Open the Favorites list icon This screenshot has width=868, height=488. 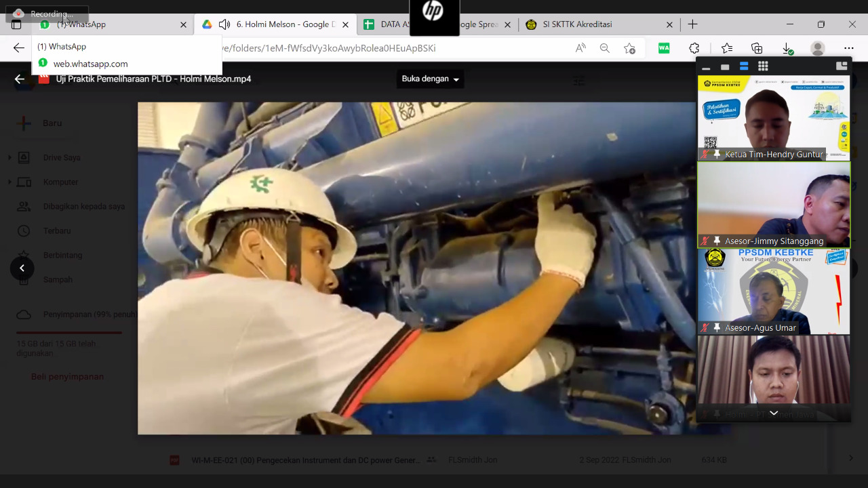(727, 48)
